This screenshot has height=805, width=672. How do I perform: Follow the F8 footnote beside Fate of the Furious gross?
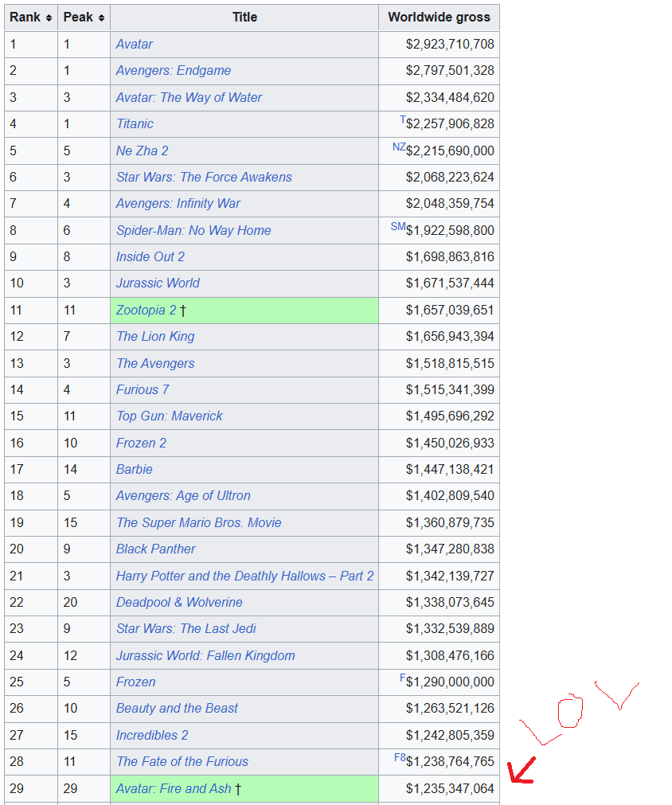click(400, 757)
